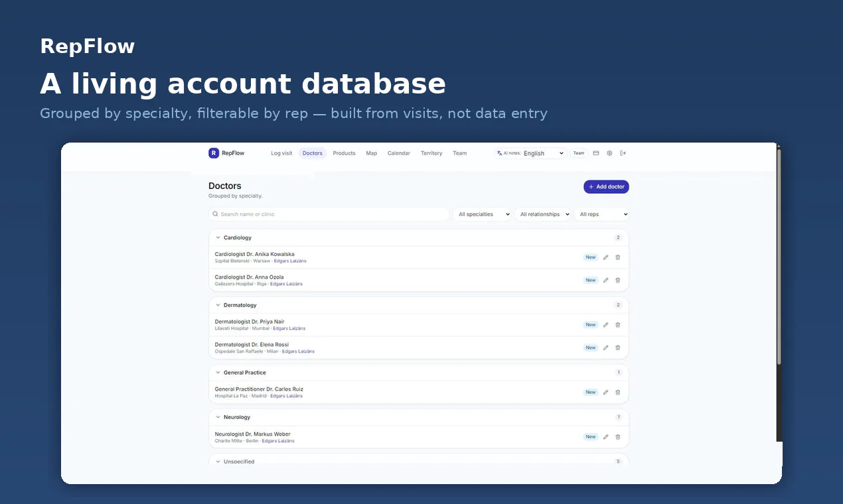This screenshot has width=843, height=504.
Task: Click the New badge for Anika Kowalska
Action: coord(591,257)
